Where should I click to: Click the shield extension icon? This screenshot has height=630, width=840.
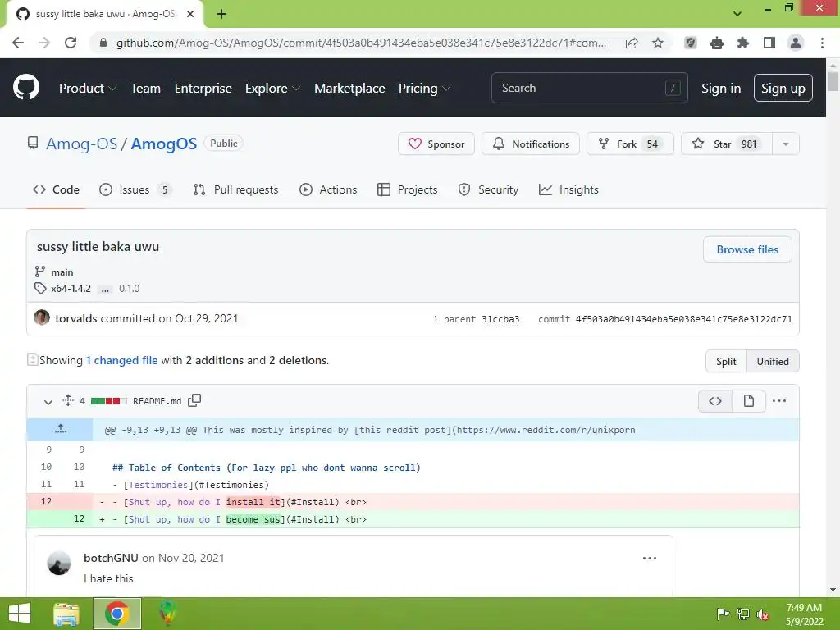point(691,43)
